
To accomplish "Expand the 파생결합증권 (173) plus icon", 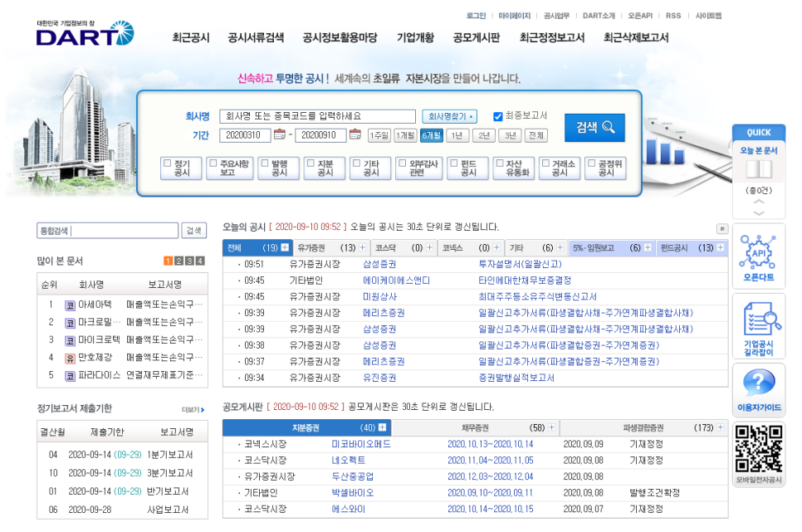I will click(x=721, y=427).
